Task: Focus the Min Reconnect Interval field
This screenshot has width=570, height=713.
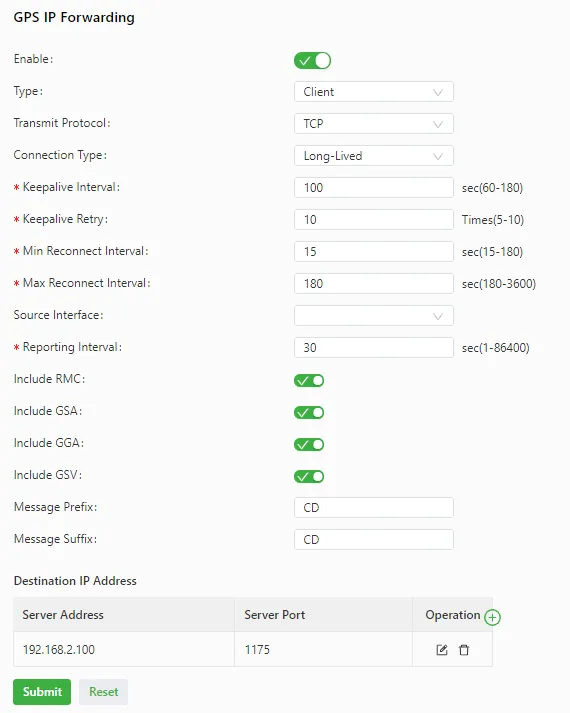Action: point(374,251)
